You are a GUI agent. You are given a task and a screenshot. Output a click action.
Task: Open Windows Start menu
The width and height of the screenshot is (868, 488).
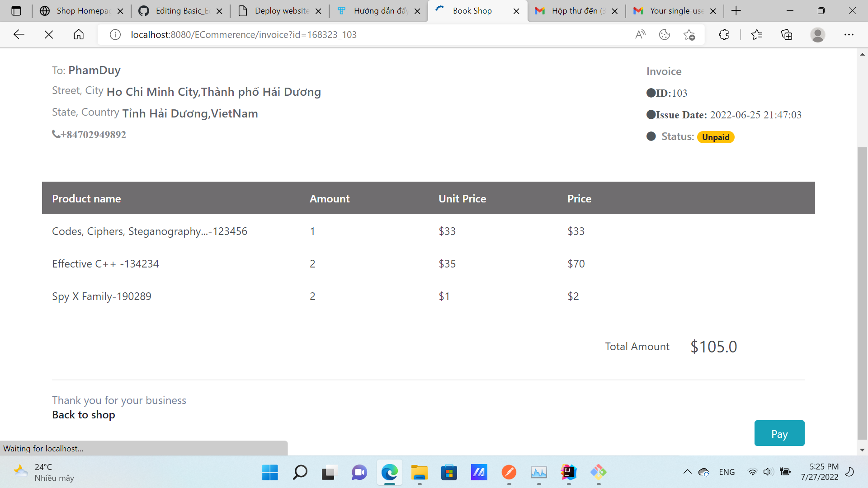pyautogui.click(x=270, y=472)
